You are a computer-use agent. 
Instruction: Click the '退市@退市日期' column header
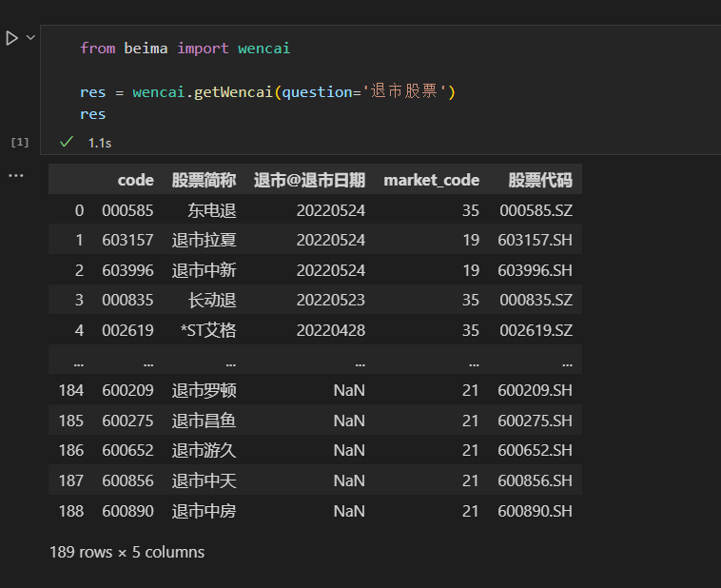[x=309, y=180]
